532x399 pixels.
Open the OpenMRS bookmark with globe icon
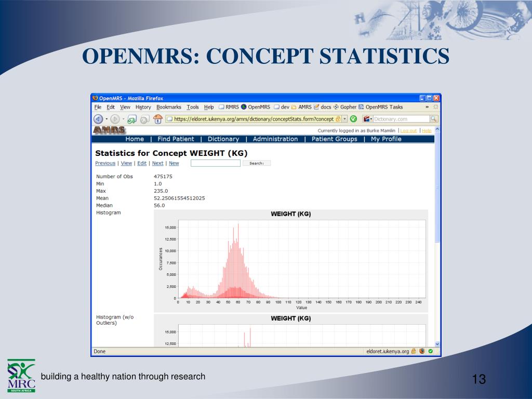point(256,107)
